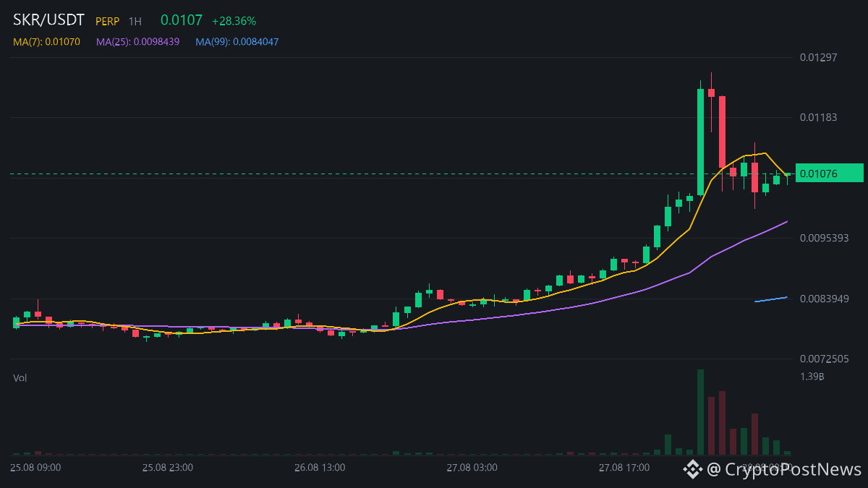Click the 1H timeframe label
Screen dimensions: 868x488
point(135,22)
